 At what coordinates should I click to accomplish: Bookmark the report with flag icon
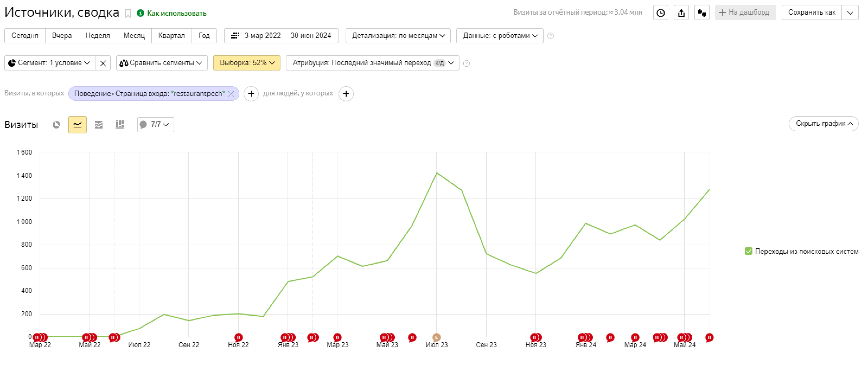(x=128, y=14)
